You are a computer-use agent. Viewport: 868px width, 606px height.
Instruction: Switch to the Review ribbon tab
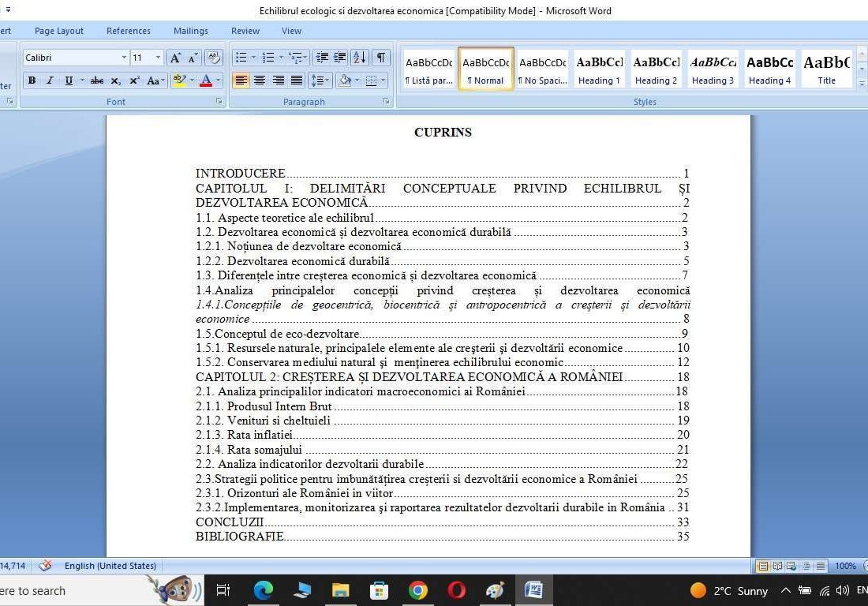245,31
